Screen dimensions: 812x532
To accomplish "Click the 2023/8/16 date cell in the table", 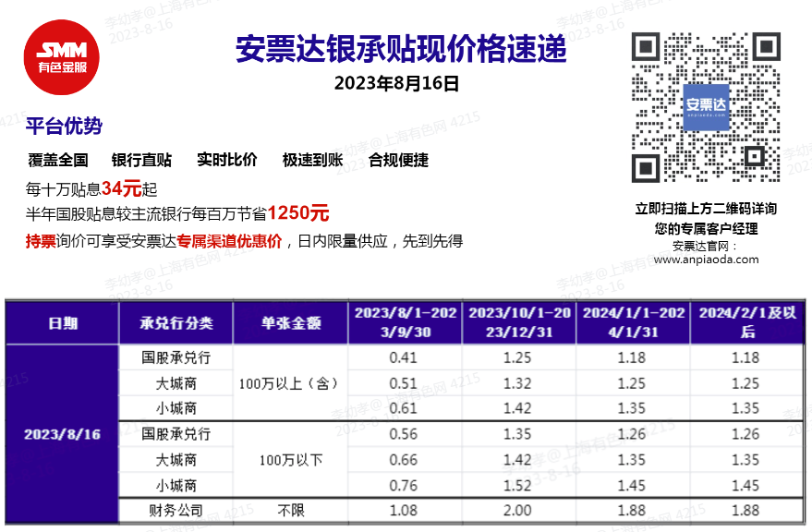I will (x=62, y=434).
